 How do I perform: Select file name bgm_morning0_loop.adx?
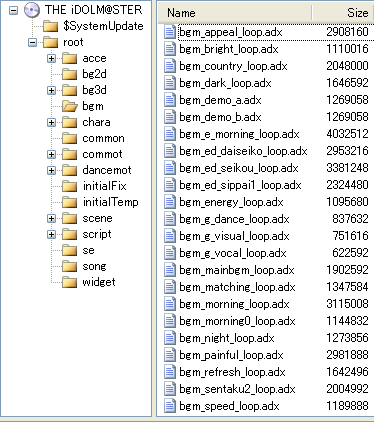[237, 321]
